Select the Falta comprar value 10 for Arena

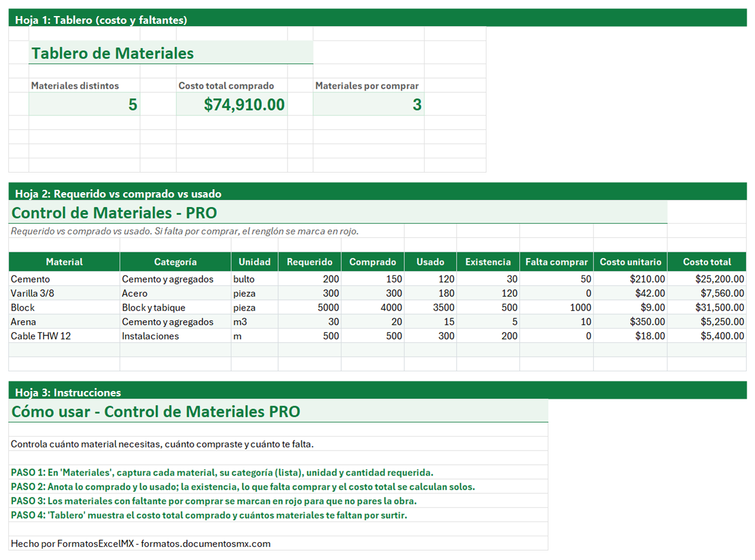(557, 322)
